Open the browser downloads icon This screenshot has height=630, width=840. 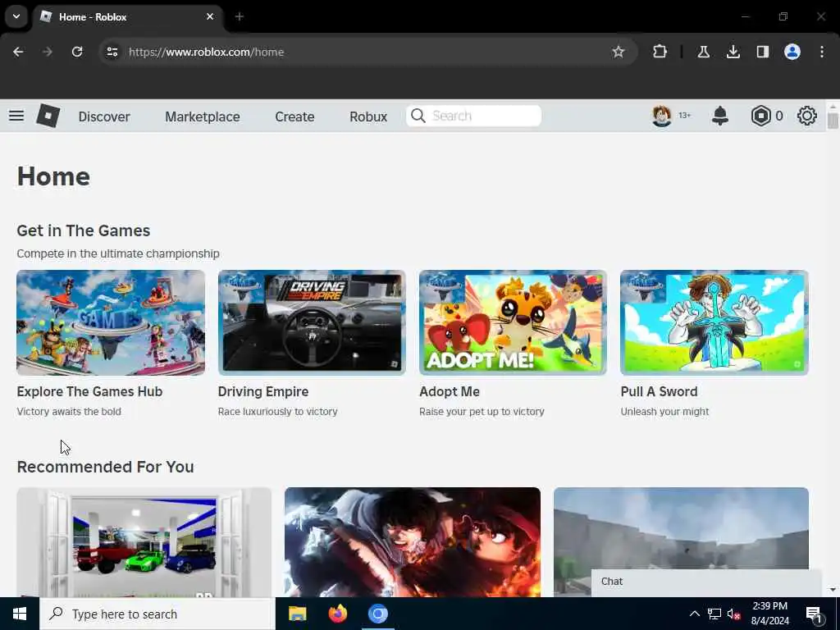733,52
